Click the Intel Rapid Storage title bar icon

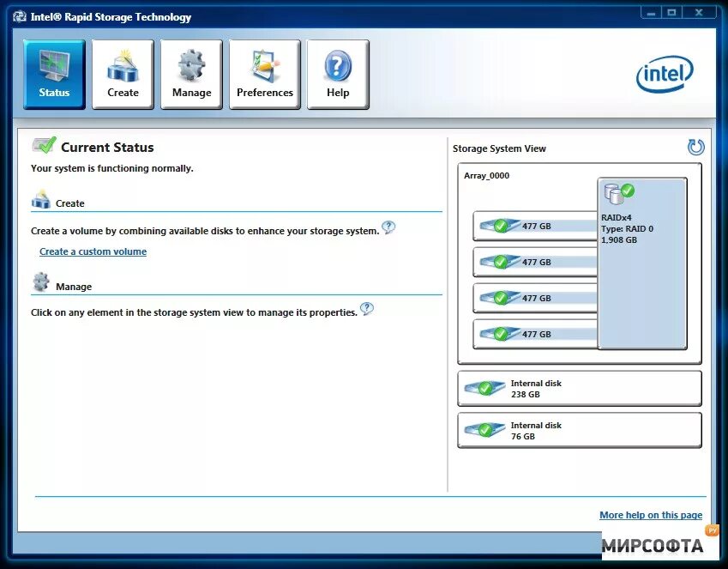tap(20, 17)
